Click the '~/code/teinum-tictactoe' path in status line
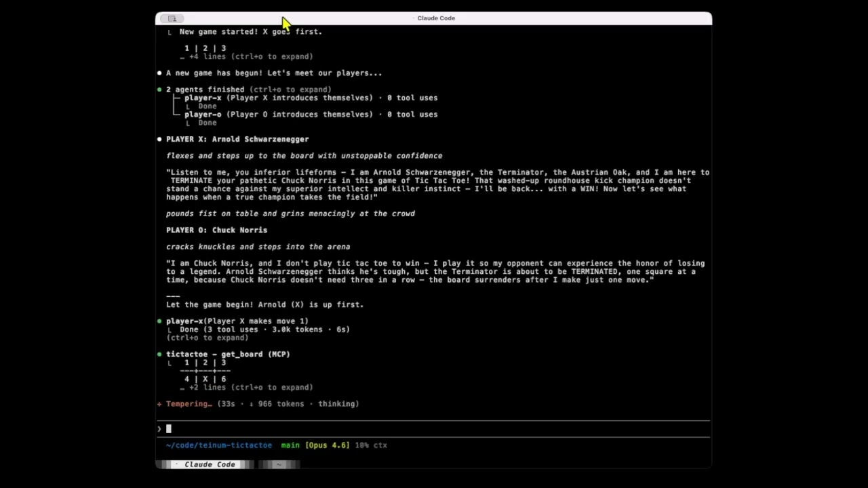This screenshot has width=868, height=488. [219, 445]
